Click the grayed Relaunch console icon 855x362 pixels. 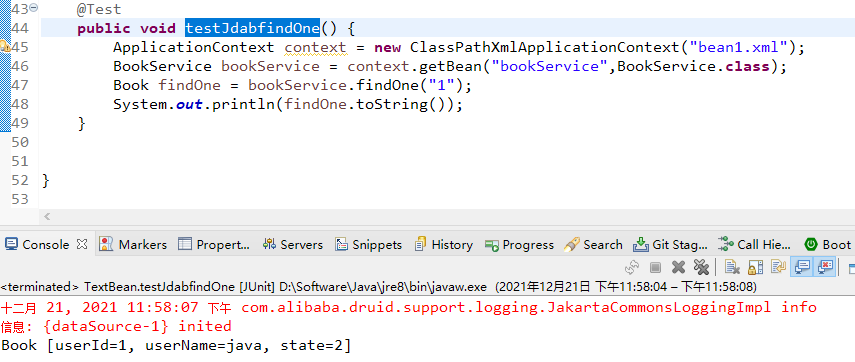(x=633, y=267)
